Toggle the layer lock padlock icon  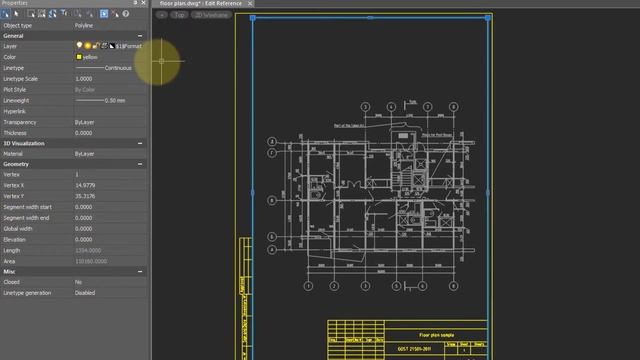click(x=96, y=46)
